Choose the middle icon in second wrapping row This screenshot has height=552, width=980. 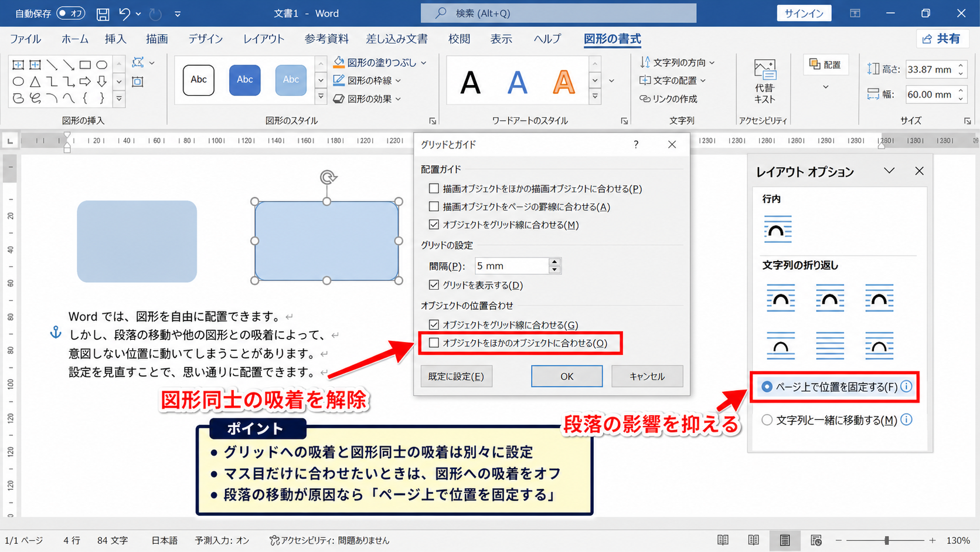[830, 345]
